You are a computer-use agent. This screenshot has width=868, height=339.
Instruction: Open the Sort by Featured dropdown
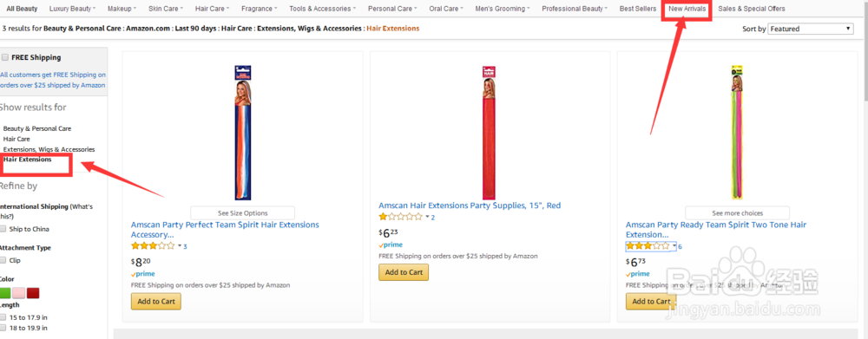pyautogui.click(x=811, y=29)
